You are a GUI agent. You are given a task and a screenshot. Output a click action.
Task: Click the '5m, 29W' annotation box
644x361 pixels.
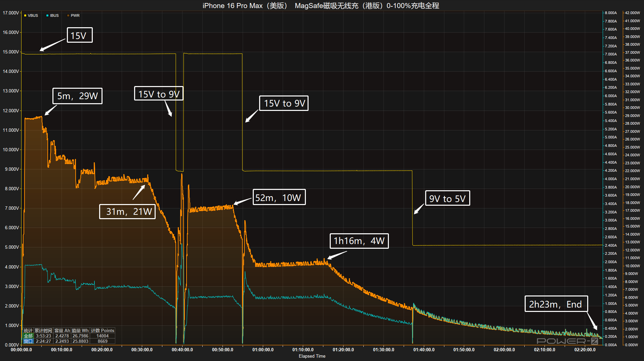coord(77,96)
